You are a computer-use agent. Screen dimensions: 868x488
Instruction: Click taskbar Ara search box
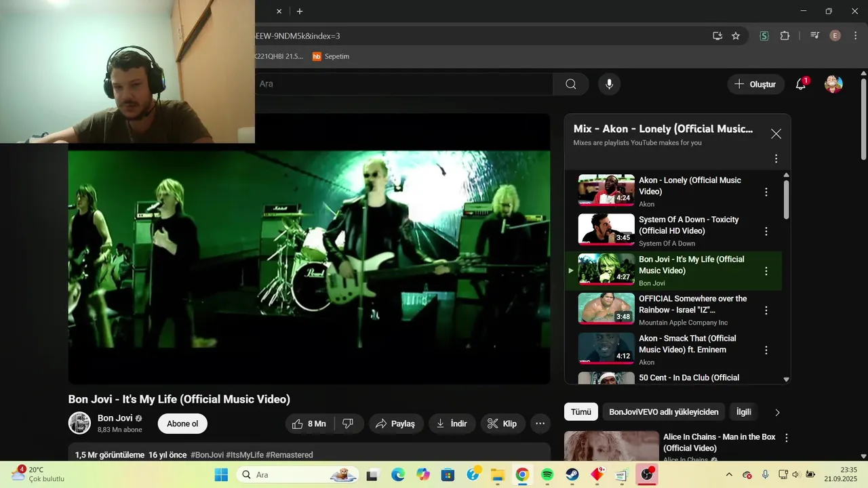click(x=298, y=474)
